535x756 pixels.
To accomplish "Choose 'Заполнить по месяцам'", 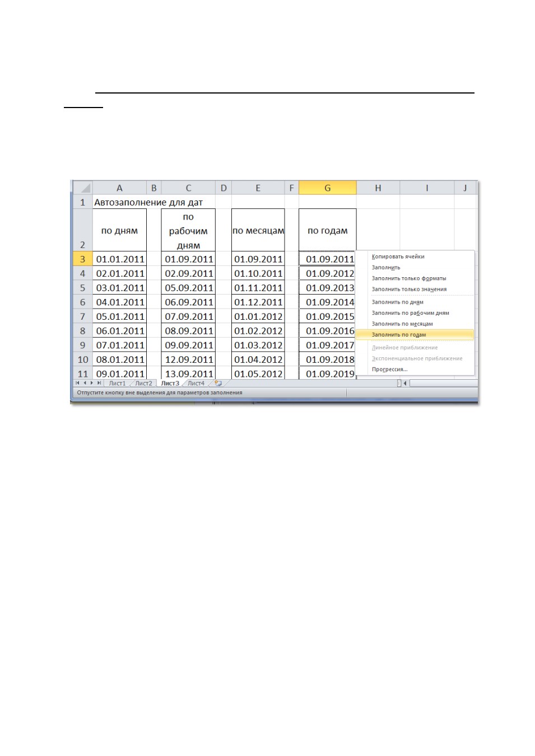I will [x=415, y=324].
